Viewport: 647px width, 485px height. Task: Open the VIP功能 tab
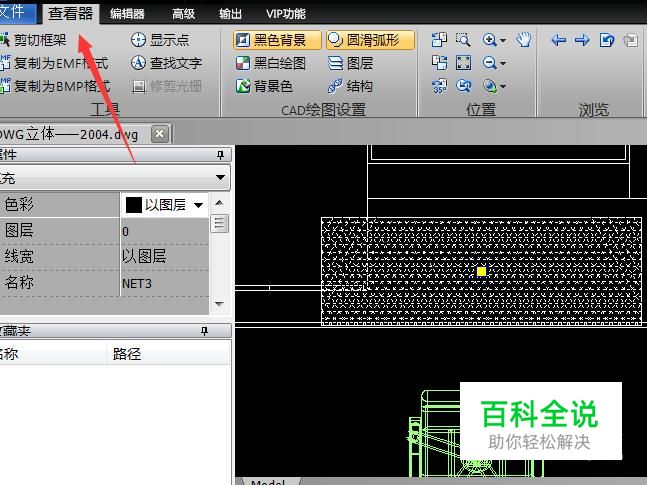(286, 14)
